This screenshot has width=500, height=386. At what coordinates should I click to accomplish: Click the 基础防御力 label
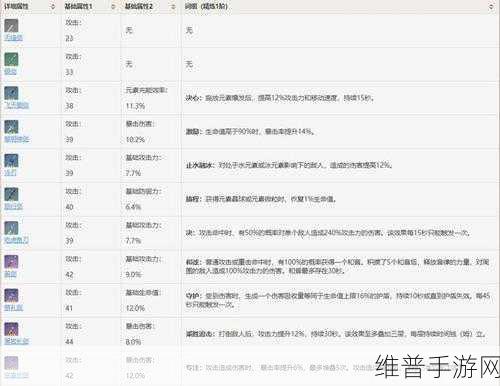(x=144, y=191)
